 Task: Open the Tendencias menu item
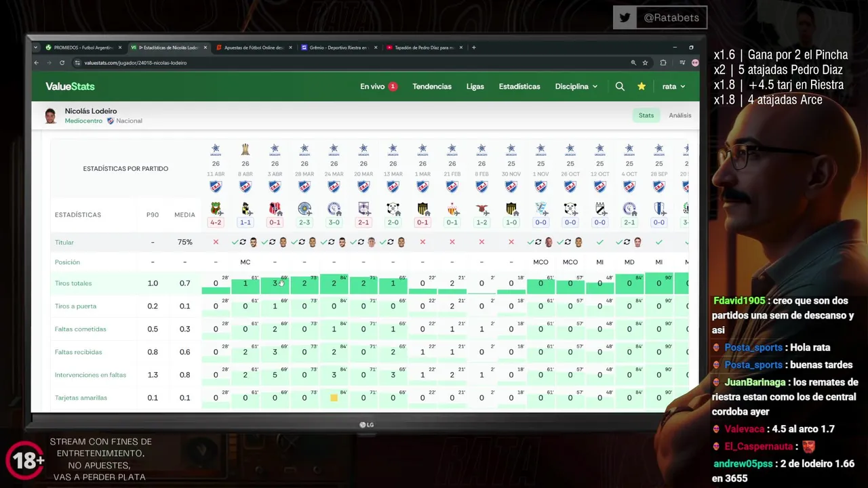pyautogui.click(x=432, y=86)
